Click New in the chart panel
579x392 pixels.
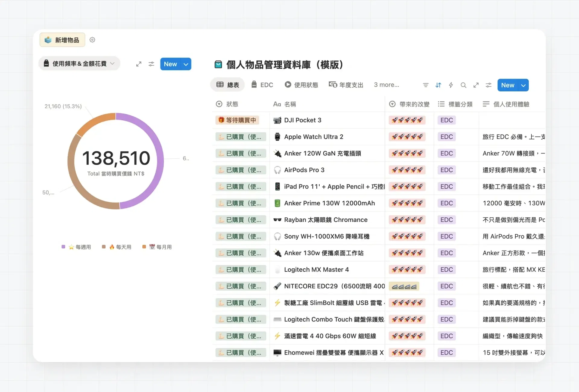pos(170,64)
